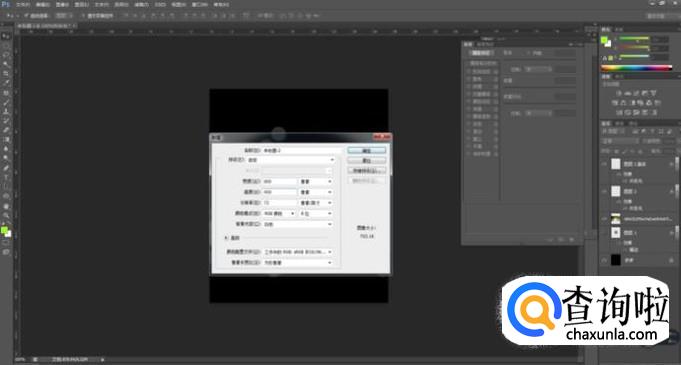Click the save preset button in dialog

(367, 171)
